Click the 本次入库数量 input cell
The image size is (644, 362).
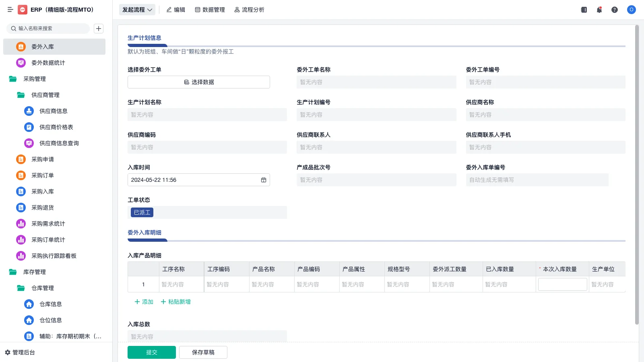[x=562, y=284]
